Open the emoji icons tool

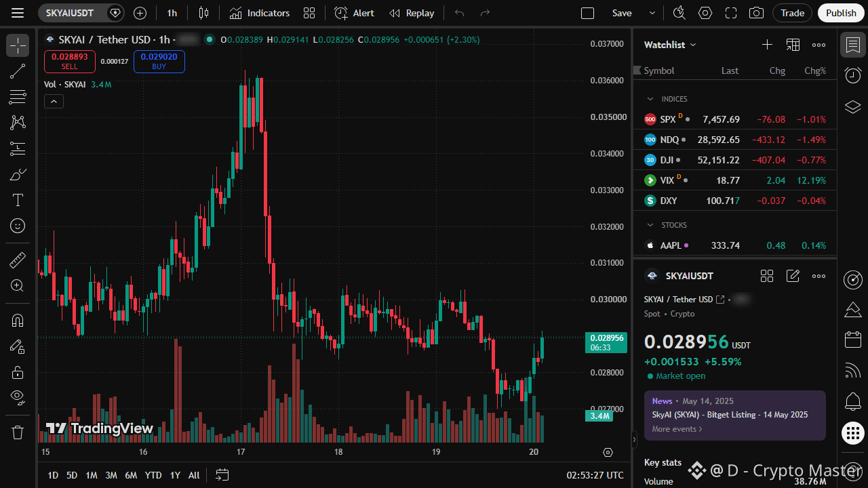[18, 226]
